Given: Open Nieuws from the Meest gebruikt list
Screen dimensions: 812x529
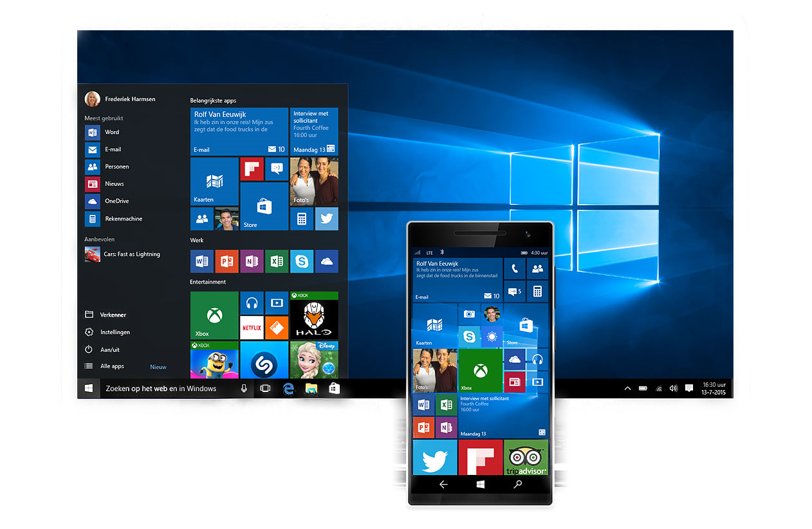Looking at the screenshot, I should (x=105, y=184).
